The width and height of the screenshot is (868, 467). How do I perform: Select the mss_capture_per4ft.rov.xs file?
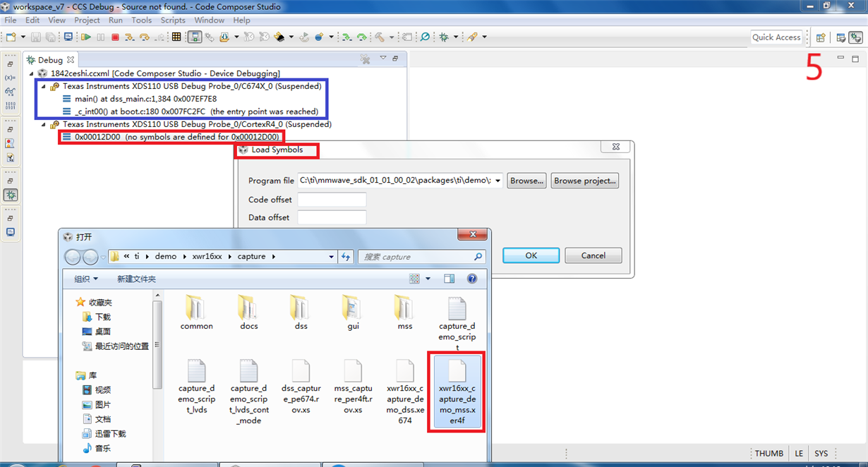point(353,387)
